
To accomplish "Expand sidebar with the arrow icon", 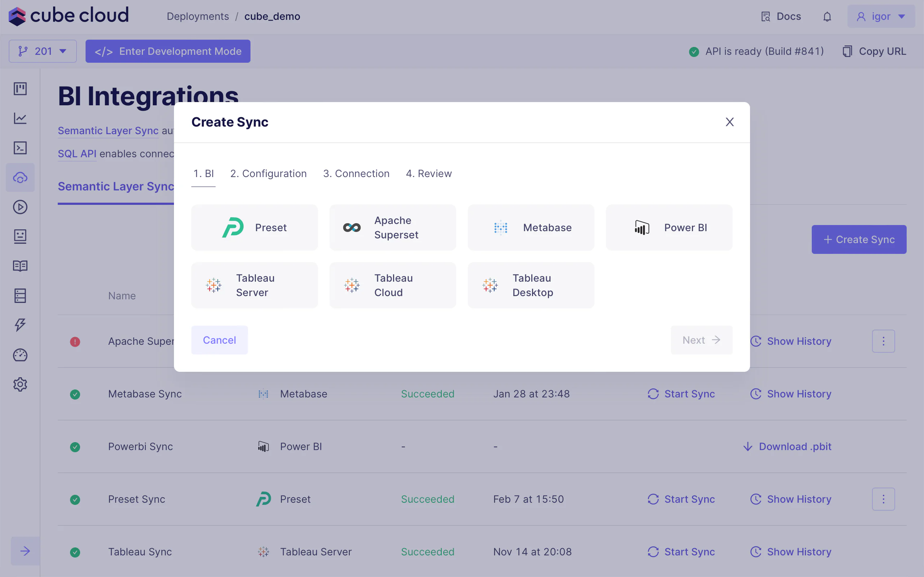I will (x=25, y=551).
